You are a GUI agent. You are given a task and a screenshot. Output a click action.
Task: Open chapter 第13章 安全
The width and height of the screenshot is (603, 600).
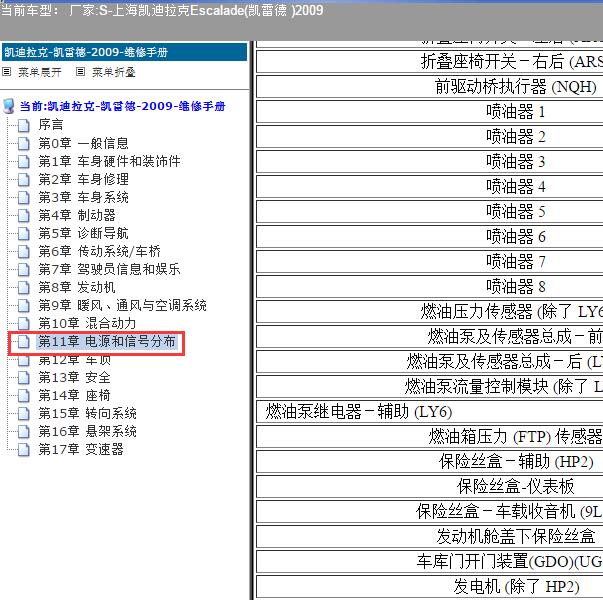click(x=74, y=377)
